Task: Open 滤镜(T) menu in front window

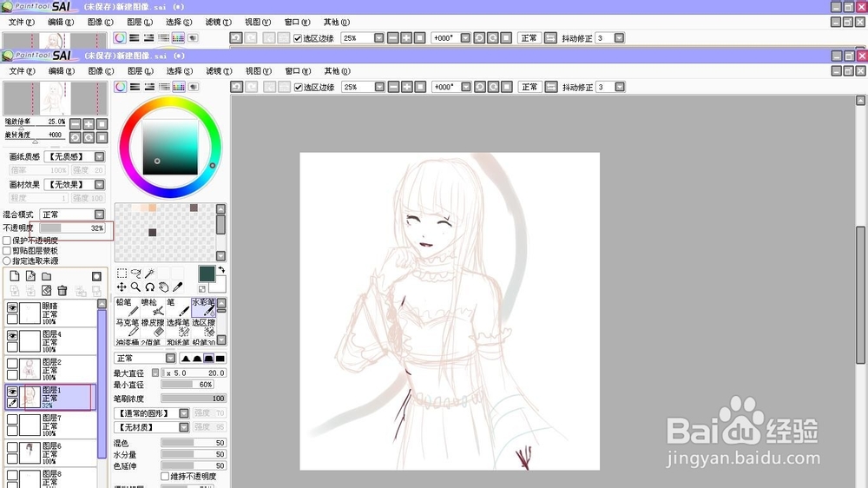Action: click(220, 71)
